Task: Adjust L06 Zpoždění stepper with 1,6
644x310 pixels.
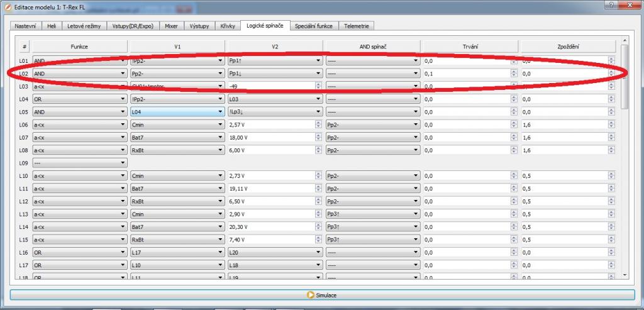Action: coord(611,125)
